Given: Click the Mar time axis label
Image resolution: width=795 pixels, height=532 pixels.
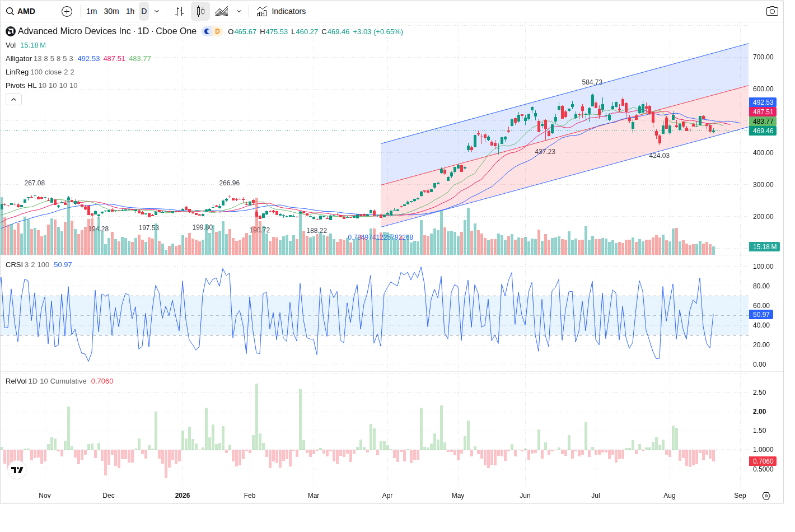Looking at the screenshot, I should 314,496.
